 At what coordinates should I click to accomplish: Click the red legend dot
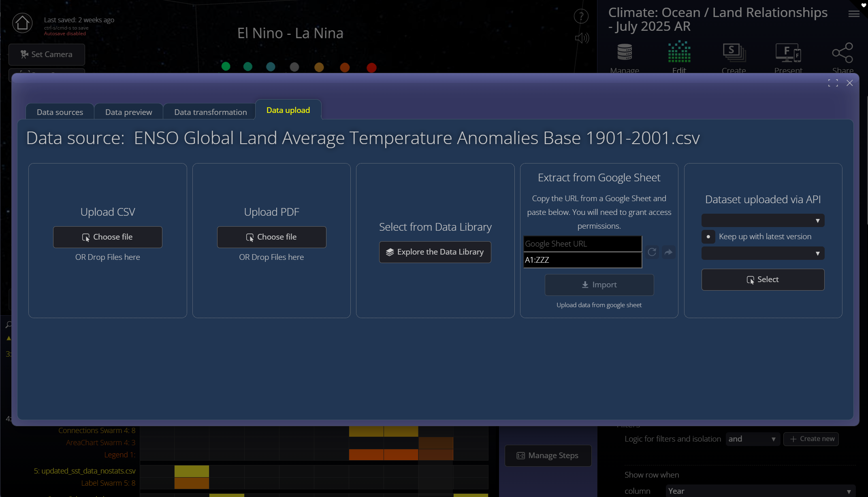[x=371, y=68]
